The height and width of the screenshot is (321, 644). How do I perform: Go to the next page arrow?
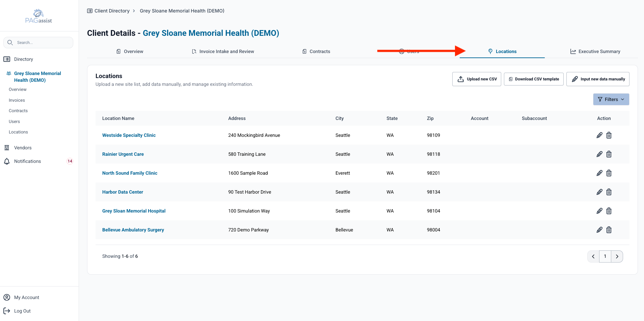617,256
